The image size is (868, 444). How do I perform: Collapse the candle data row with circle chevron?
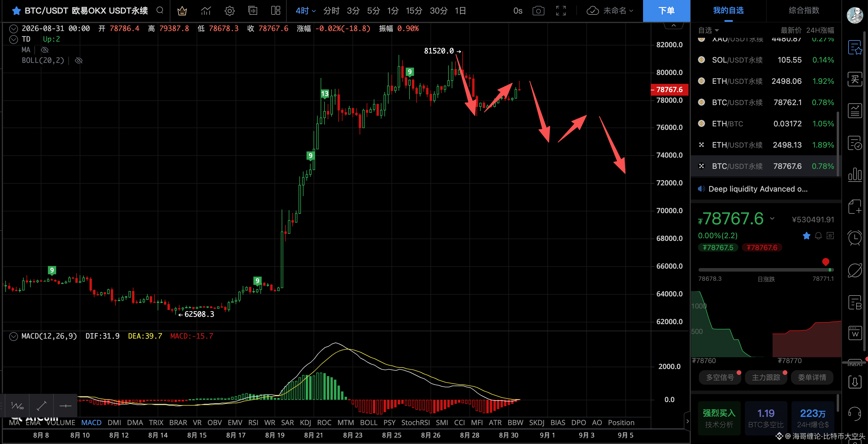(14, 29)
